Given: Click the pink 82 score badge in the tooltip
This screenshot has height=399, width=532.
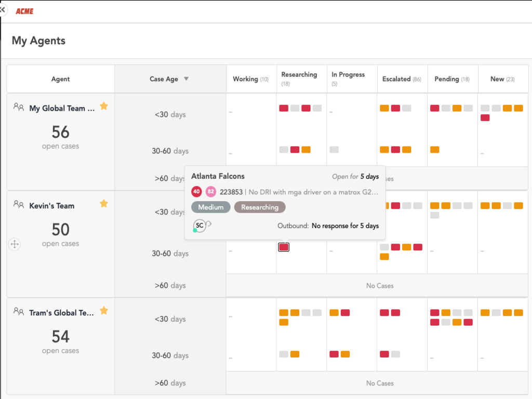Looking at the screenshot, I should tap(210, 192).
